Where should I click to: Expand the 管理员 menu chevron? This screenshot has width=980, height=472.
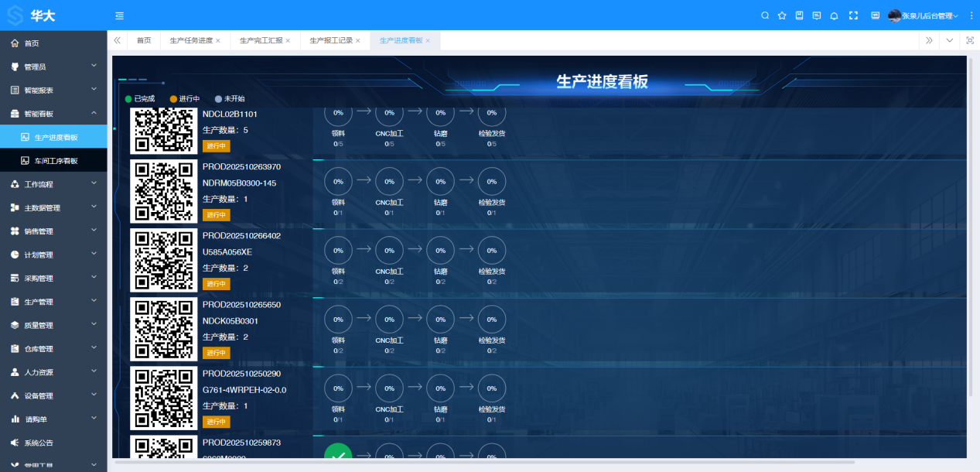pos(94,67)
